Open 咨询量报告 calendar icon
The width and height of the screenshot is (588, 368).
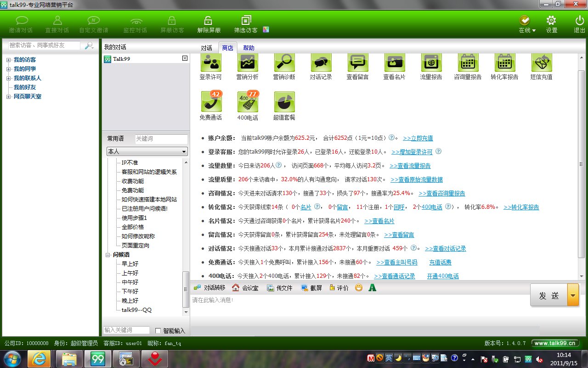click(468, 67)
